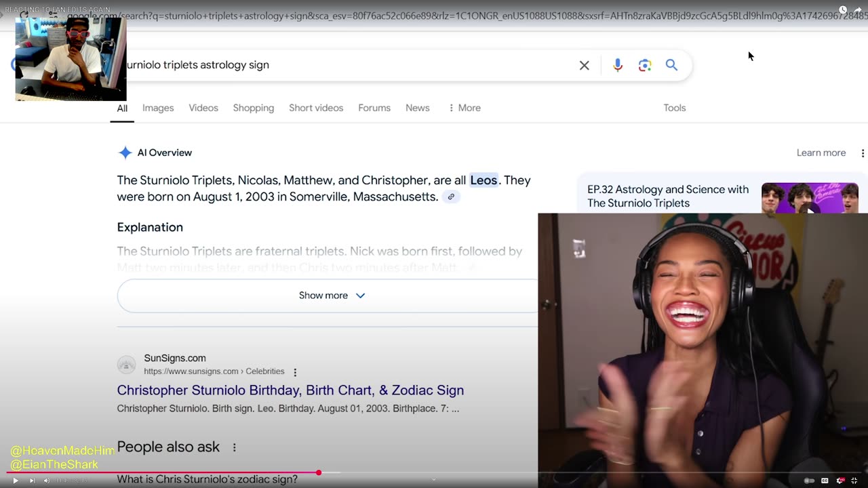Image resolution: width=868 pixels, height=488 pixels.
Task: Expand the More search filters menu
Action: [465, 108]
